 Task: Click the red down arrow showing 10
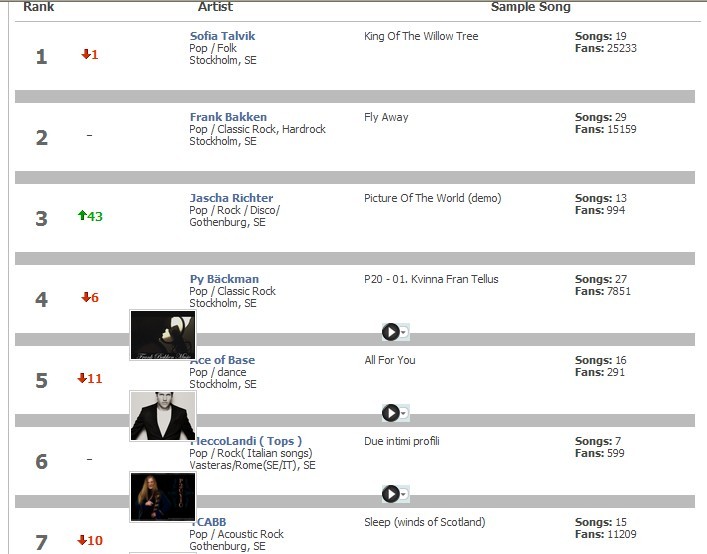(x=84, y=541)
